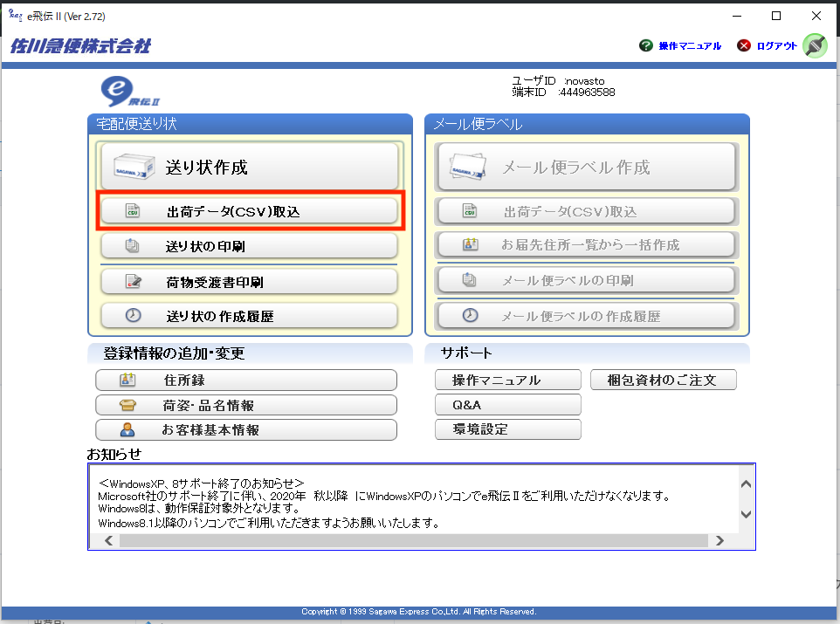Click the right arrow of the お知らせ horizontal scrollbar
Image resolution: width=840 pixels, height=624 pixels.
[x=720, y=540]
